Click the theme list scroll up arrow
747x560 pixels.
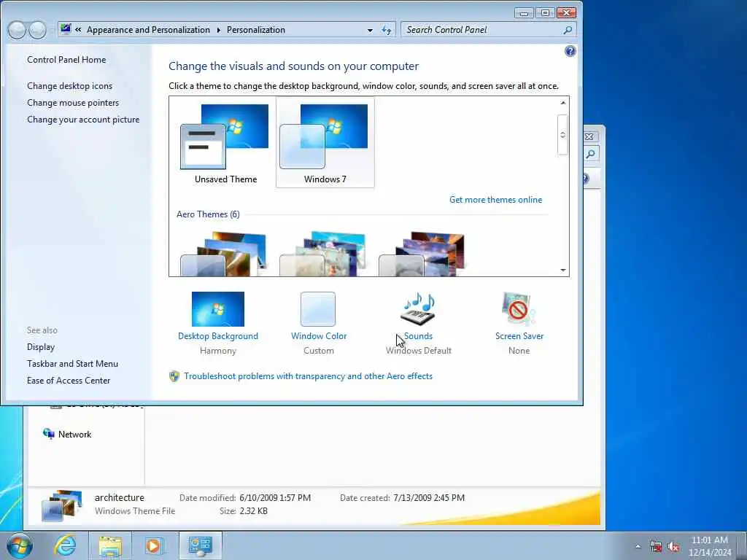tap(562, 103)
